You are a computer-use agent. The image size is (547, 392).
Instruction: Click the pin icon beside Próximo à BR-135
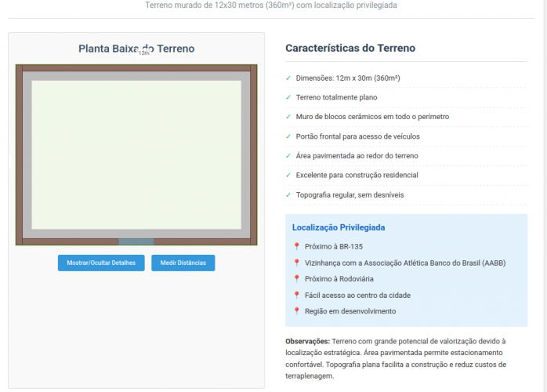click(296, 246)
